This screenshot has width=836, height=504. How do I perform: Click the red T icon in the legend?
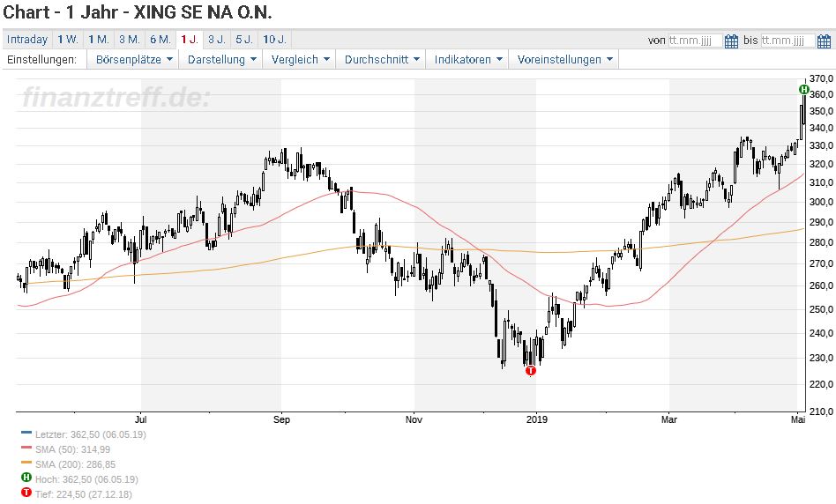coord(26,493)
